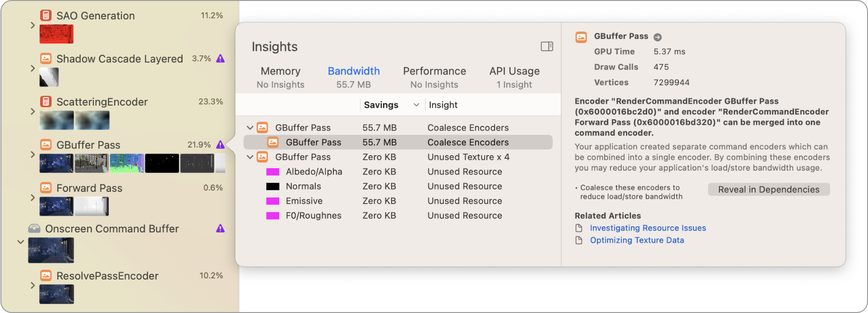Screen dimensions: 868x313
Task: Switch to the Memory tab
Action: pos(280,71)
